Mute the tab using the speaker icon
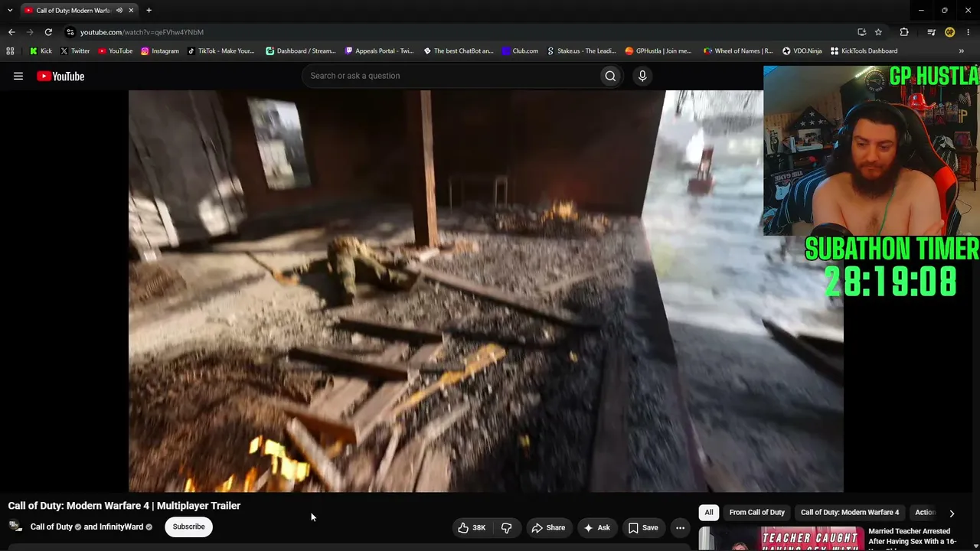This screenshot has height=551, width=980. [119, 11]
